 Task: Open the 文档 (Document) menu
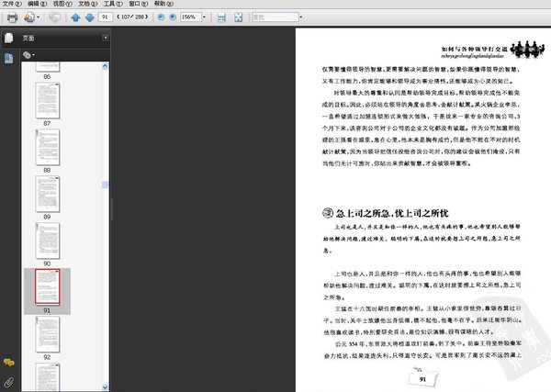[x=88, y=4]
